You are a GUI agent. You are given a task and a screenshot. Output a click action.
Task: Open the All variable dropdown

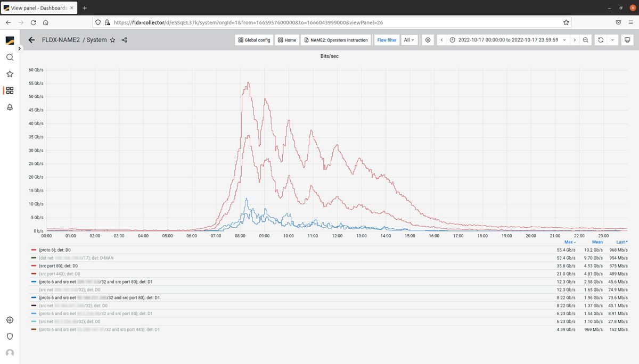pos(409,40)
